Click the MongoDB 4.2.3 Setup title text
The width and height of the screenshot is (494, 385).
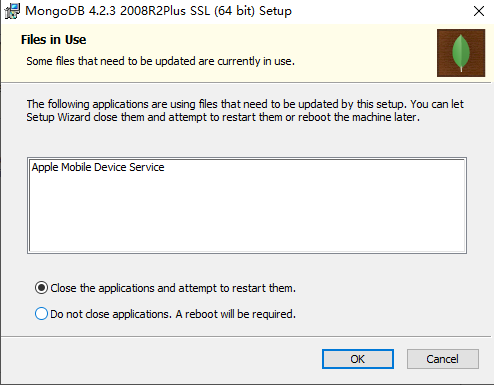point(158,11)
